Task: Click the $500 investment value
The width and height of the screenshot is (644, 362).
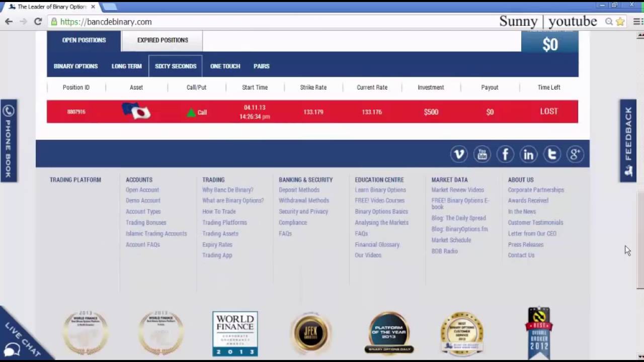Action: [431, 112]
